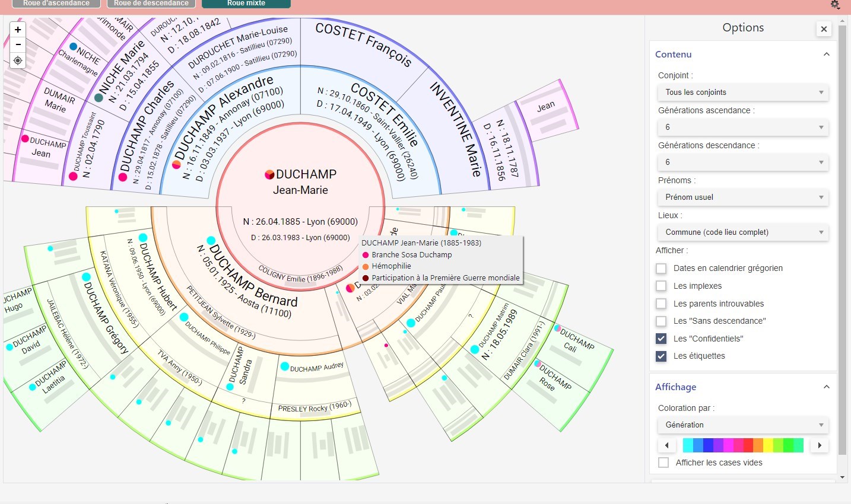The image size is (851, 504).
Task: Click the Hémophilie orange dot in tooltip
Action: 366,266
